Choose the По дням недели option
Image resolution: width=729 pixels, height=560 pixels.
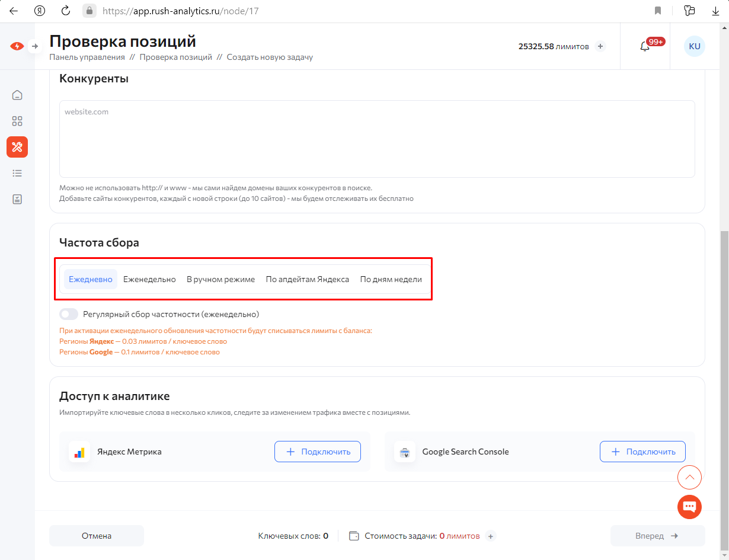point(391,279)
